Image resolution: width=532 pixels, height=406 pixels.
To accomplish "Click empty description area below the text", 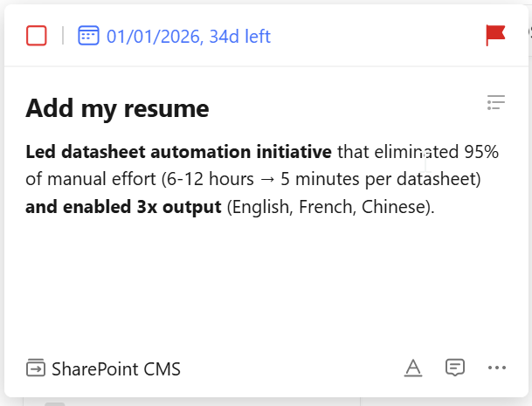I will click(262, 279).
